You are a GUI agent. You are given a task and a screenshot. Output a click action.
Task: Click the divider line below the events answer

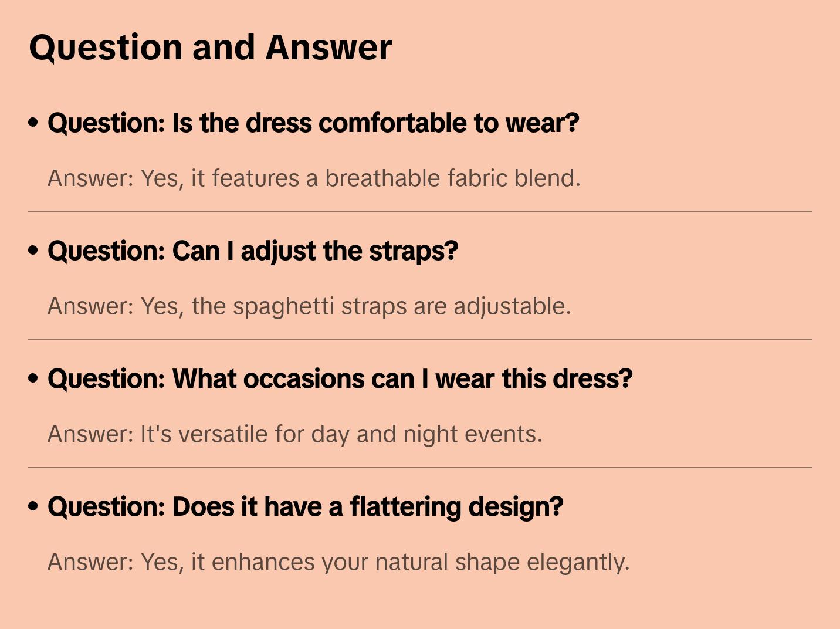pyautogui.click(x=420, y=468)
